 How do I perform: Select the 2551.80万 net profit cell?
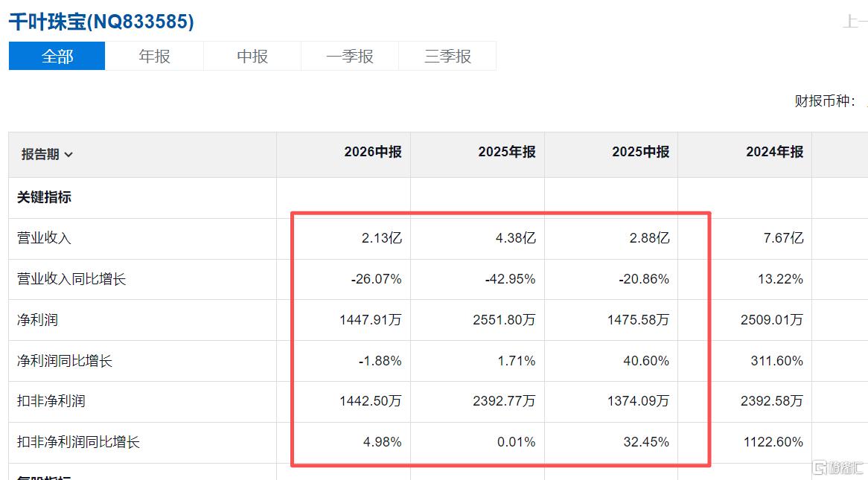[x=504, y=319]
